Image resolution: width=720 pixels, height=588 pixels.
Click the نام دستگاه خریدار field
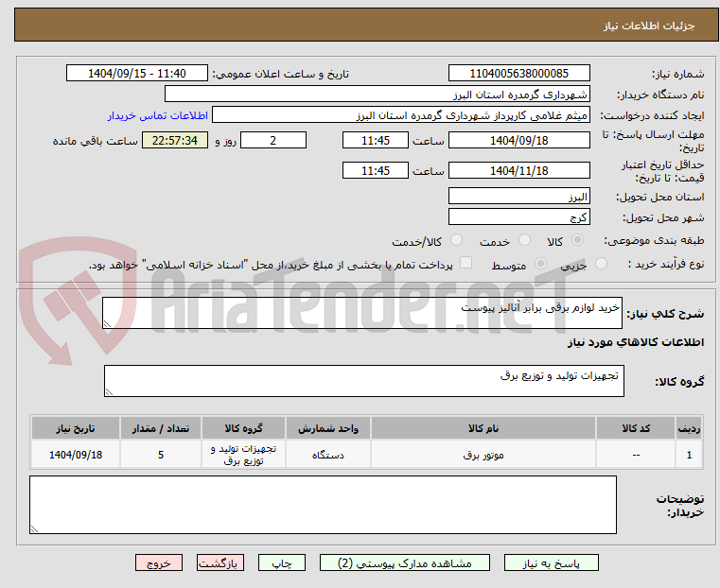coord(377,95)
